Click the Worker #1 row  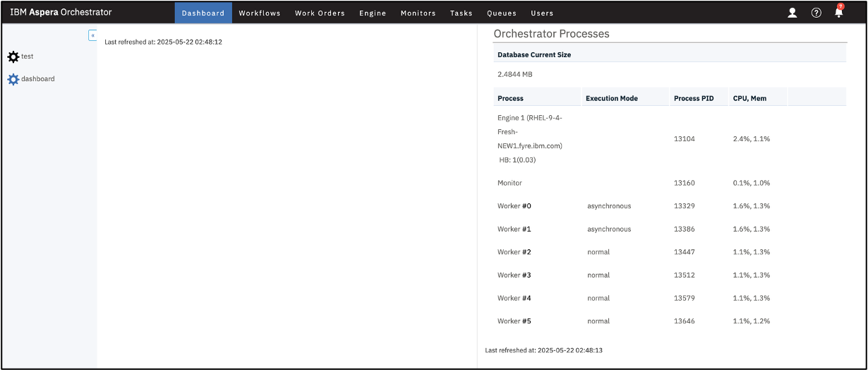[x=670, y=229]
